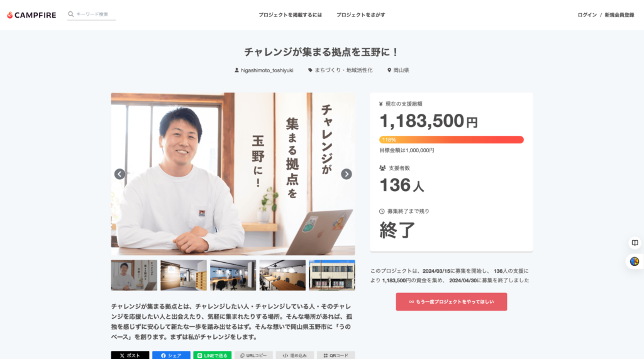This screenshot has width=644, height=359.
Task: Open the book icon floating widget
Action: pyautogui.click(x=635, y=243)
